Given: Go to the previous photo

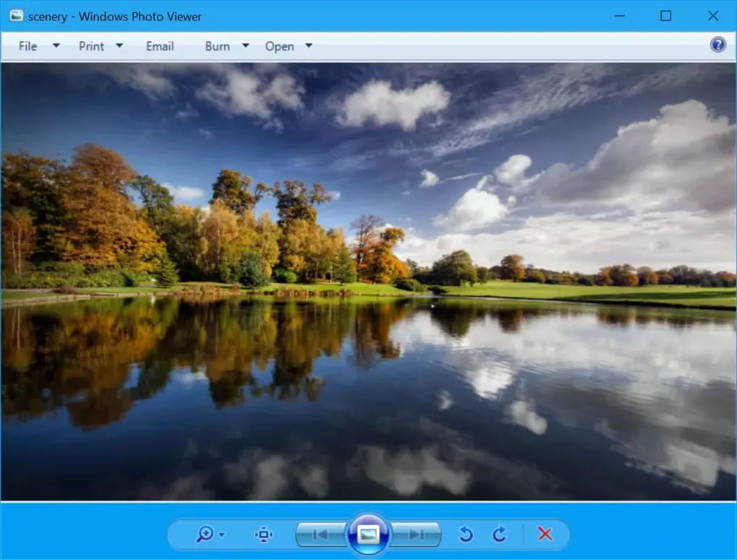Looking at the screenshot, I should [x=321, y=534].
